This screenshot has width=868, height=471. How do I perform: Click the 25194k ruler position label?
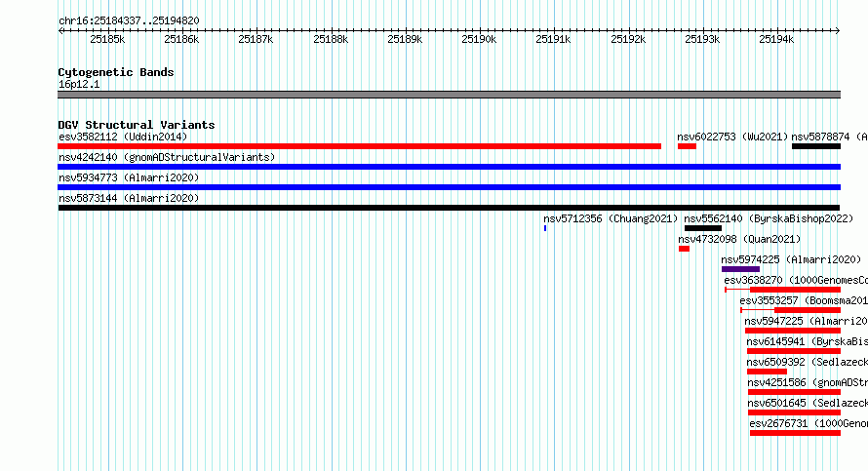pos(776,39)
